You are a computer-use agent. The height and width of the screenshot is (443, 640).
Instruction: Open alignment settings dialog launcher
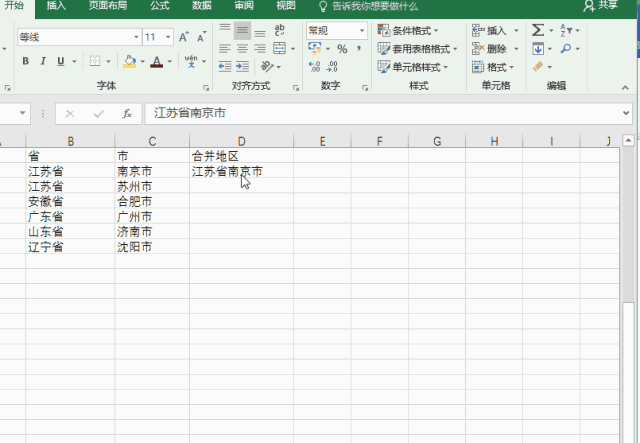tap(296, 88)
